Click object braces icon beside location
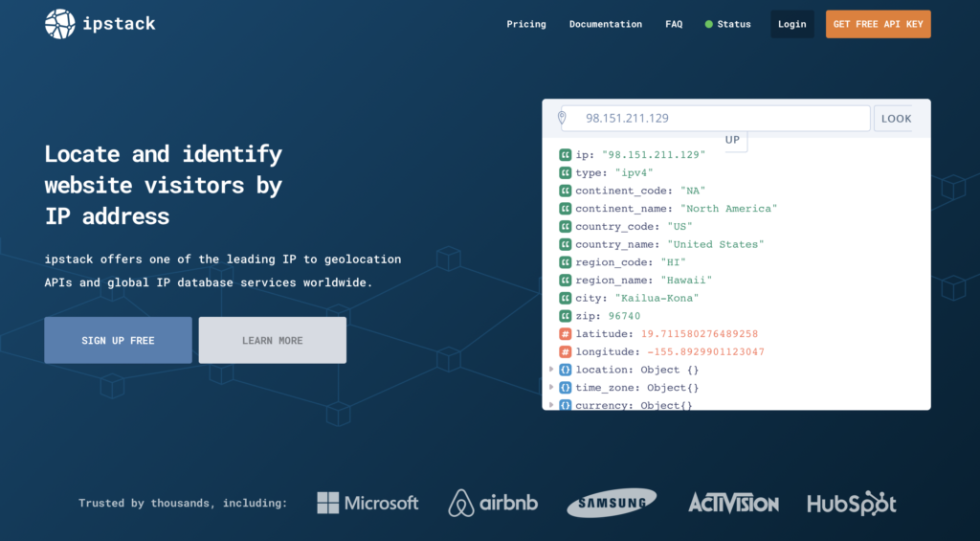 tap(565, 370)
